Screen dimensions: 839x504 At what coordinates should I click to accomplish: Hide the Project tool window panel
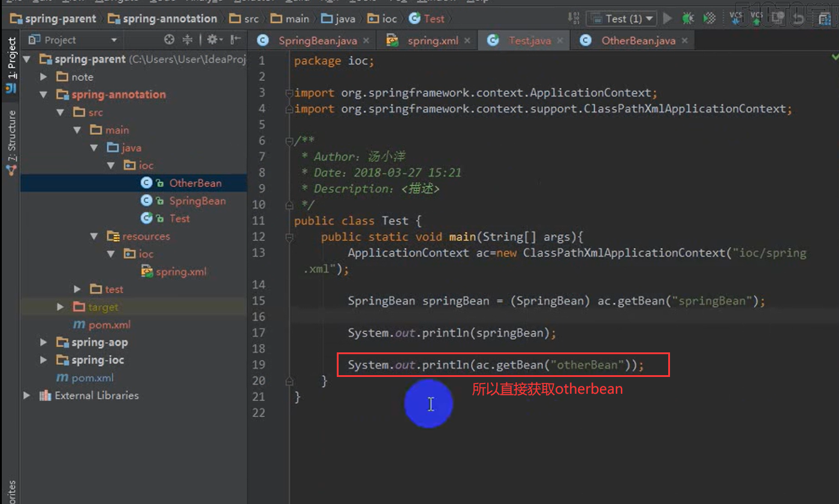(x=236, y=40)
